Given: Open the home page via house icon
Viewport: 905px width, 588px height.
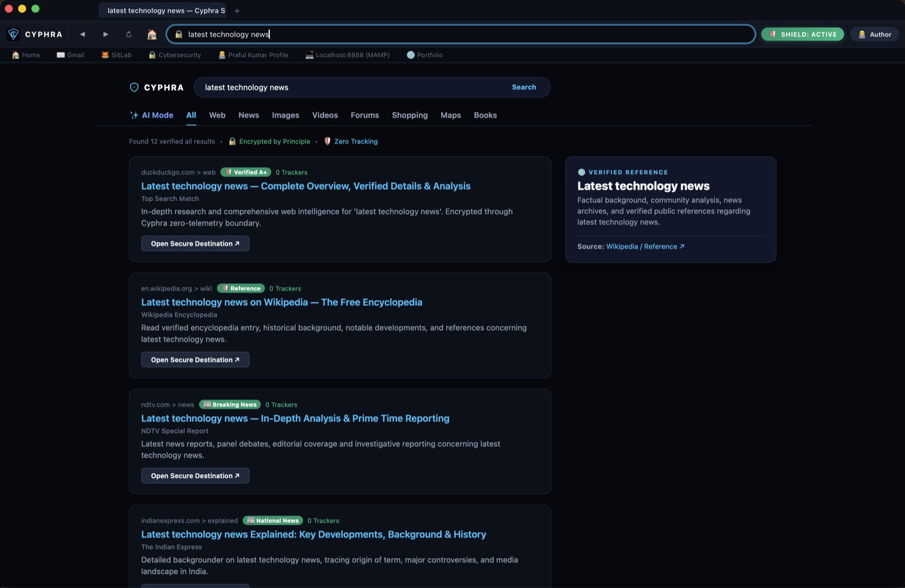Looking at the screenshot, I should coord(152,34).
